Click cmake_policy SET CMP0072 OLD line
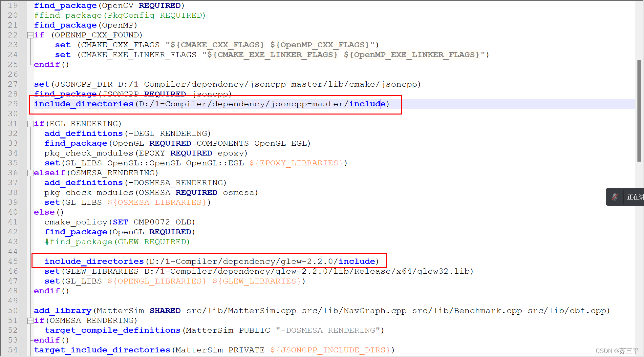This screenshot has height=357, width=644. point(120,222)
